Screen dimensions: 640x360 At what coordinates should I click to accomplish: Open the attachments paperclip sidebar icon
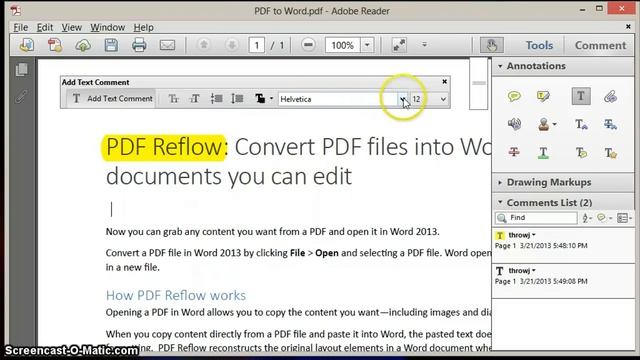22,97
